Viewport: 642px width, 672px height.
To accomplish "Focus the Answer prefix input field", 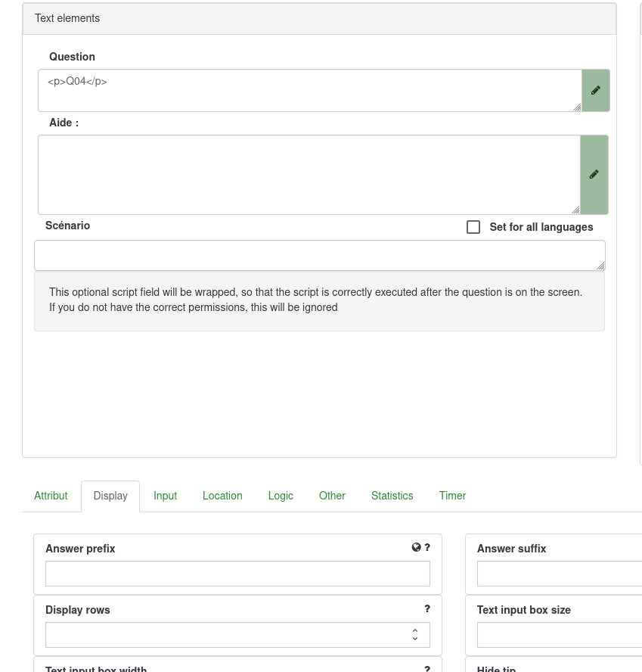I will [237, 574].
